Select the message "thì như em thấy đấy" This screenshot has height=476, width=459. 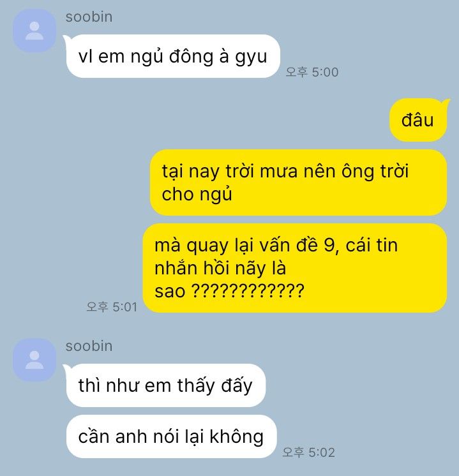click(166, 385)
